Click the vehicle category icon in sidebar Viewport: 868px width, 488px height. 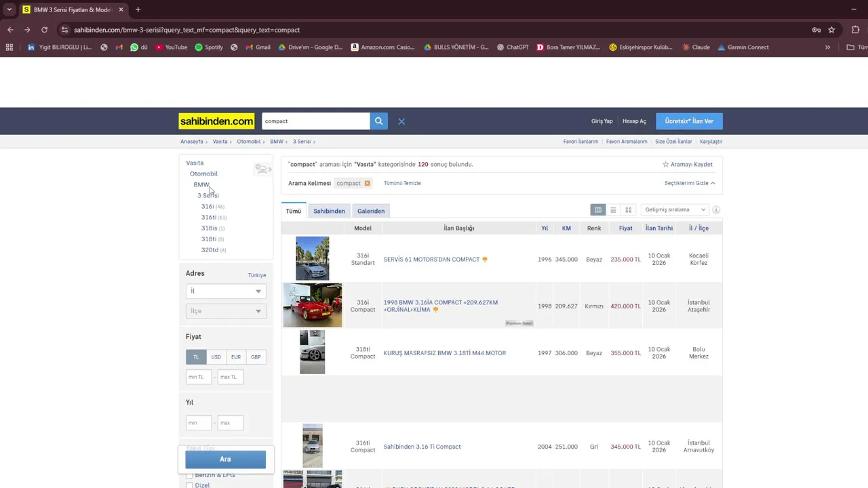coord(262,169)
